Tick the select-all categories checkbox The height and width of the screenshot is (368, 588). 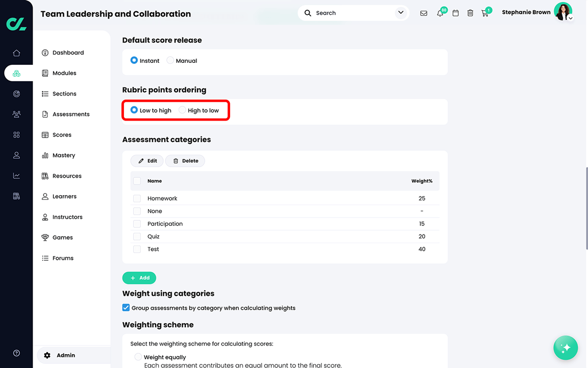tap(137, 181)
